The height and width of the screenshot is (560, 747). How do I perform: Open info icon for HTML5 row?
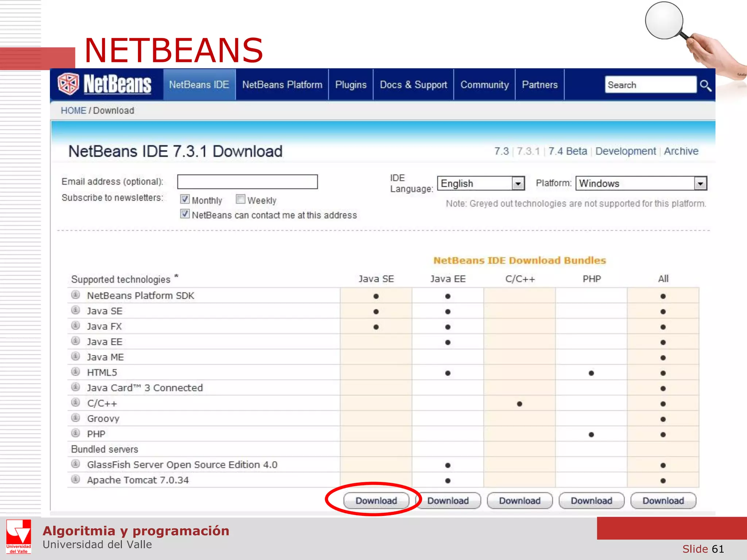pyautogui.click(x=76, y=372)
